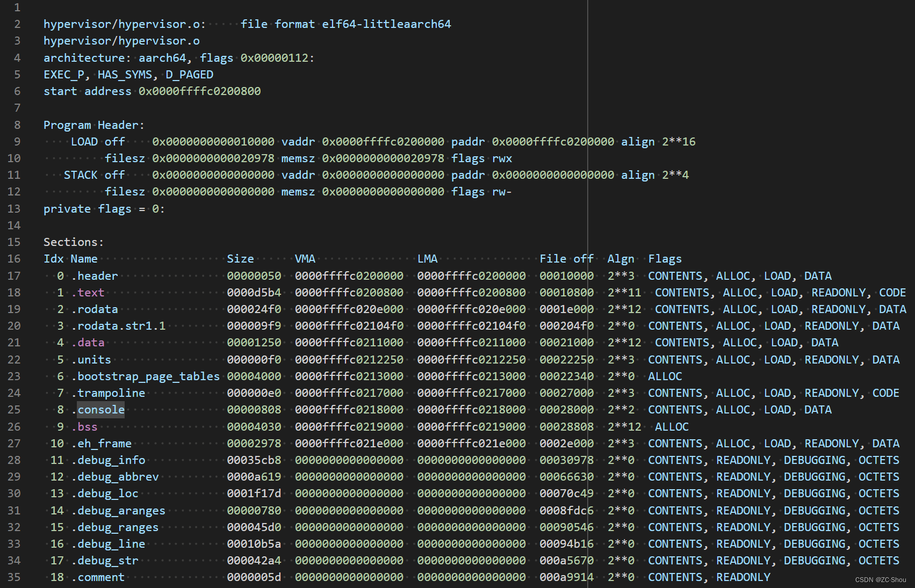The width and height of the screenshot is (915, 588).
Task: Click the 'Program Header:' text
Action: (94, 125)
